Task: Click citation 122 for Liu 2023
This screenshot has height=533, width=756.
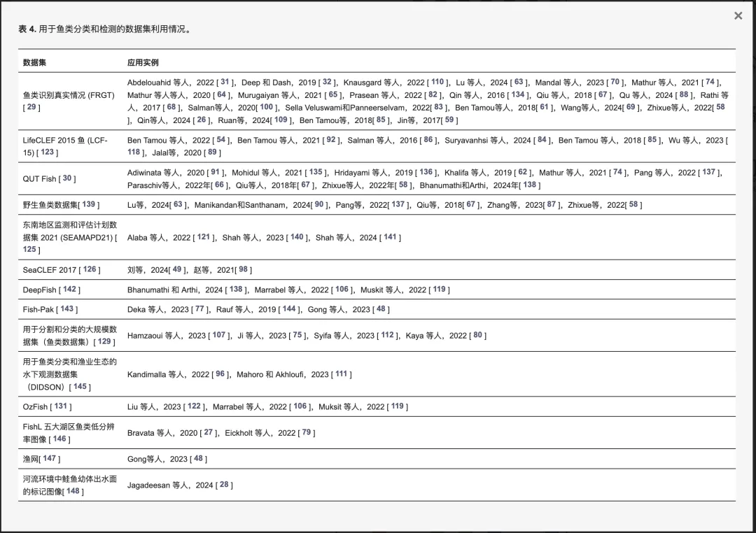Action: [194, 406]
